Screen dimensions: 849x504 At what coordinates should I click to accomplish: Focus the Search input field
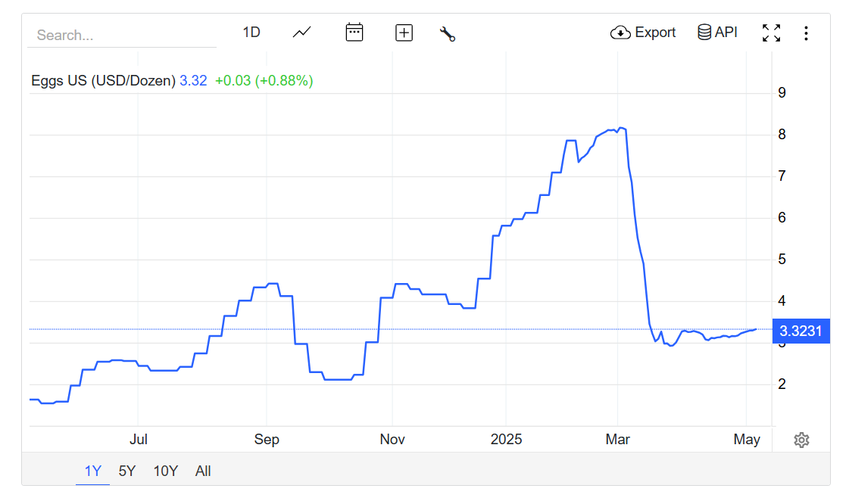[121, 35]
